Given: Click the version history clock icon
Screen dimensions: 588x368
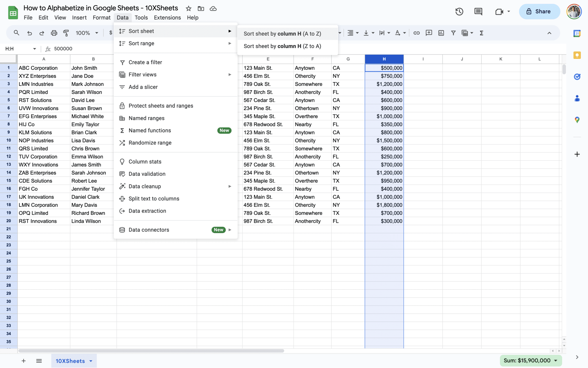Looking at the screenshot, I should [x=459, y=11].
